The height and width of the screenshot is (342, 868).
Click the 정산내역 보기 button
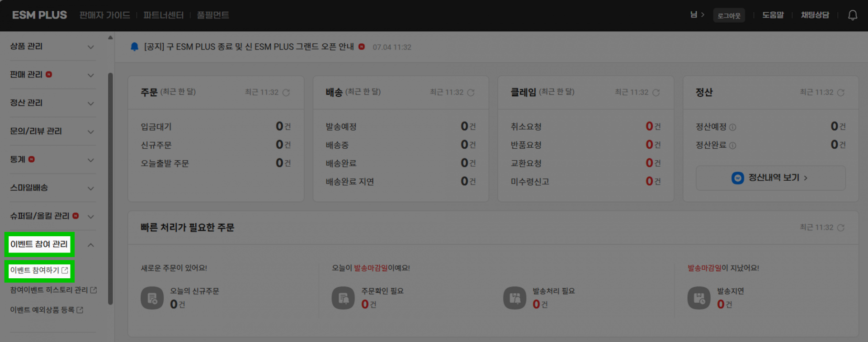coord(771,178)
